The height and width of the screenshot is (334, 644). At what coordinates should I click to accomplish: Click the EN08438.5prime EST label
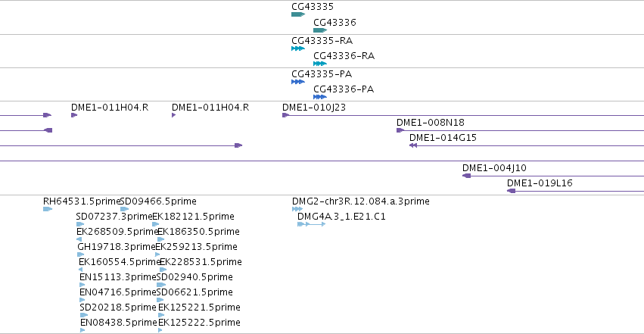pos(119,323)
